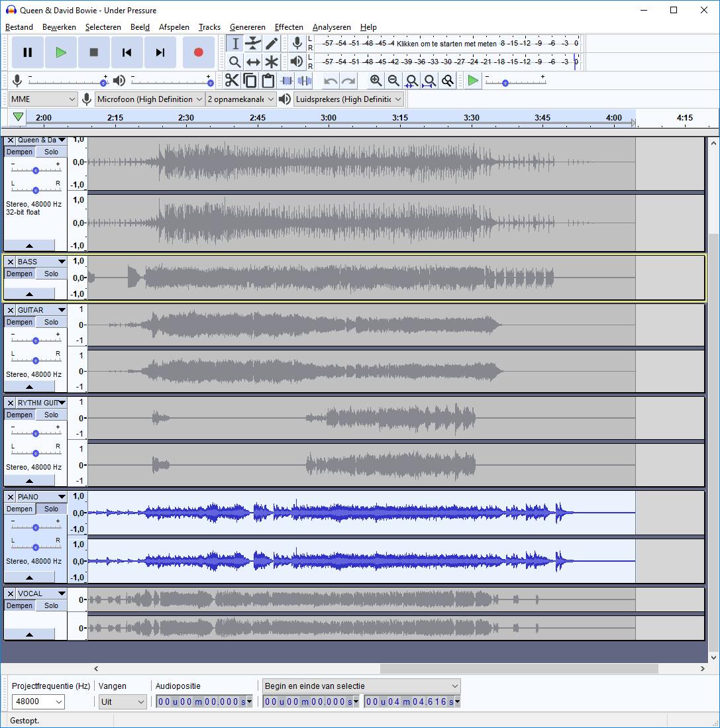Activate the Envelope tool
Screen dimensions: 720x728
[x=254, y=43]
